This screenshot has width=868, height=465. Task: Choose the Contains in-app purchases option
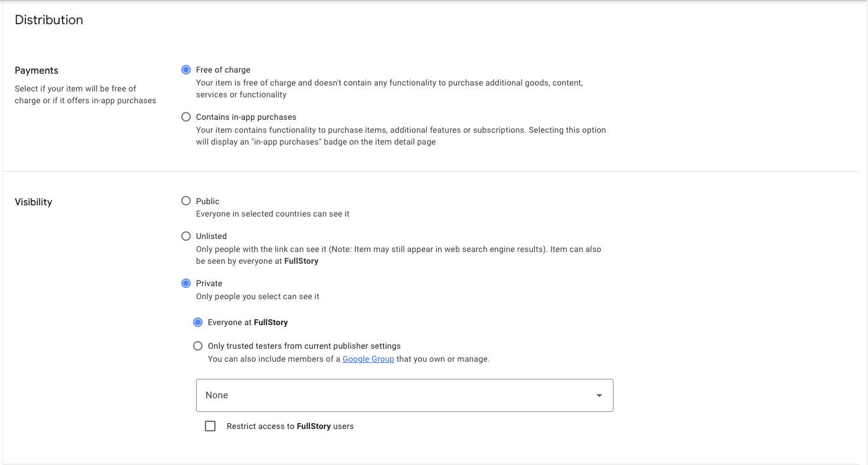click(x=186, y=117)
